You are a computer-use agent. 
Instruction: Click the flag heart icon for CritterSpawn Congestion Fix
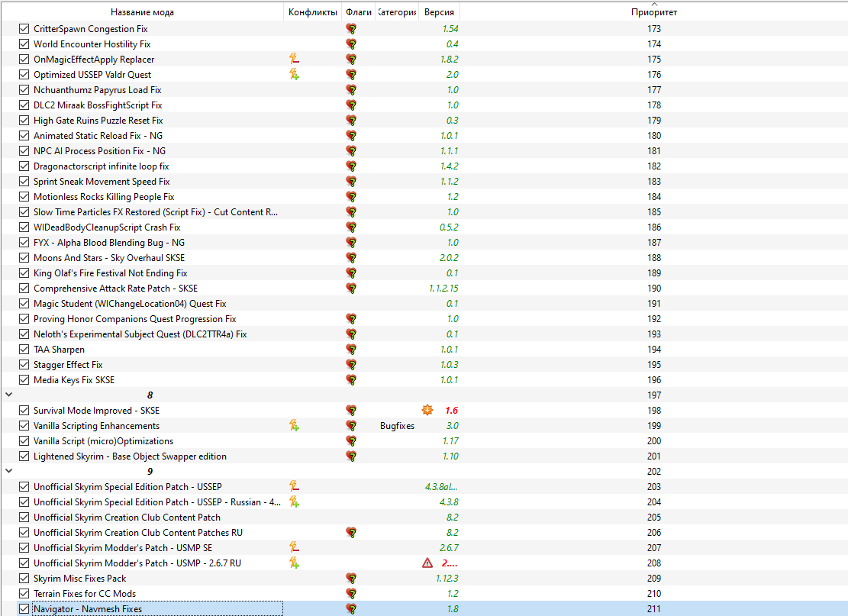[352, 29]
